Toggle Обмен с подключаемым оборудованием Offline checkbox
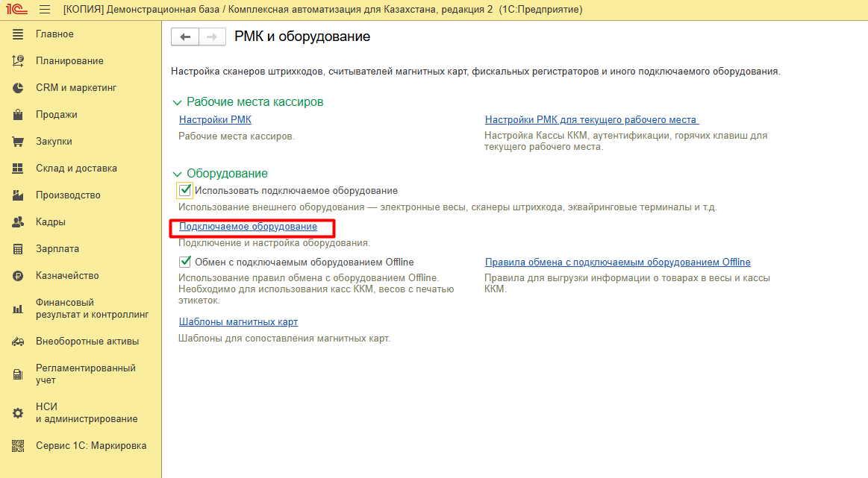Image resolution: width=868 pixels, height=478 pixels. (185, 262)
